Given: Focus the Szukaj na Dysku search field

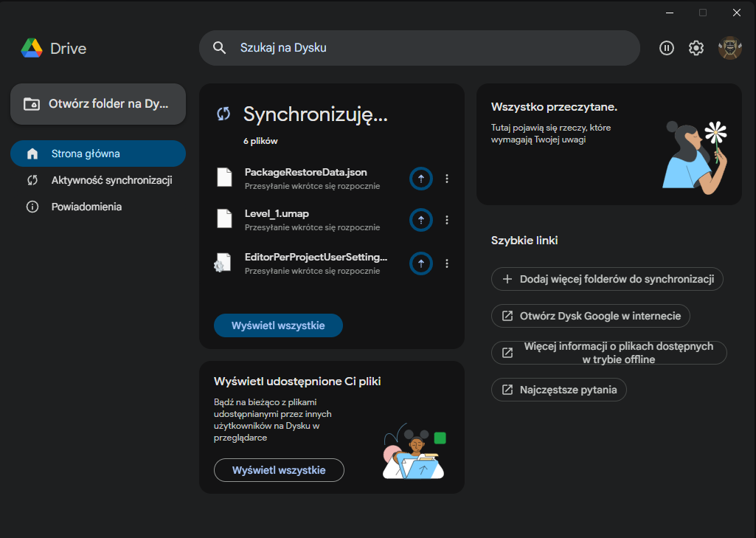Looking at the screenshot, I should [428, 48].
